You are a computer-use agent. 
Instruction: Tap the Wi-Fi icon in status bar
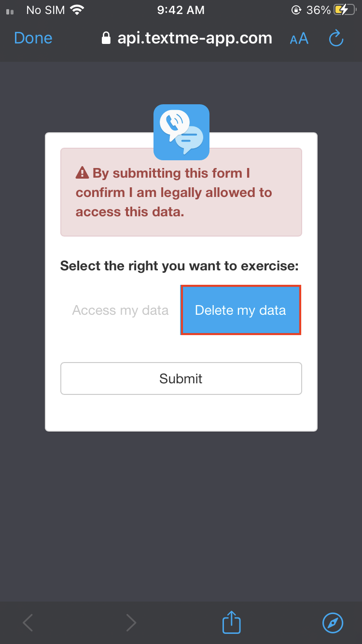[77, 10]
